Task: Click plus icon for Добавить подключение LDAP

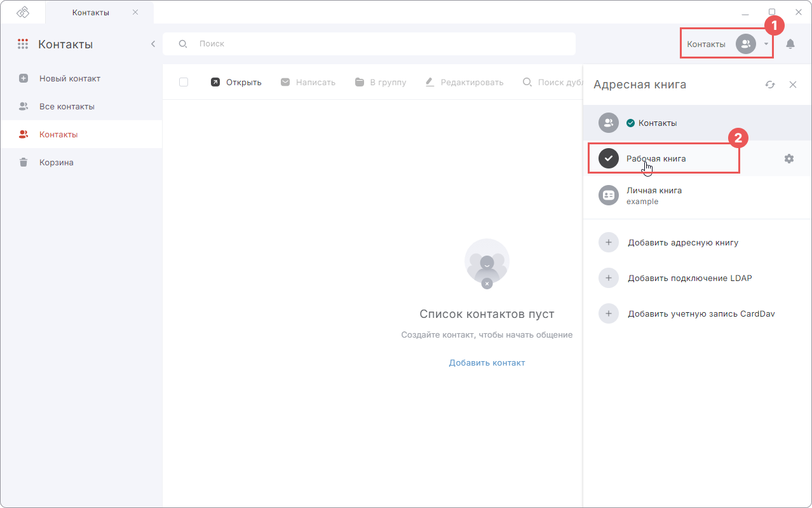Action: [x=609, y=278]
